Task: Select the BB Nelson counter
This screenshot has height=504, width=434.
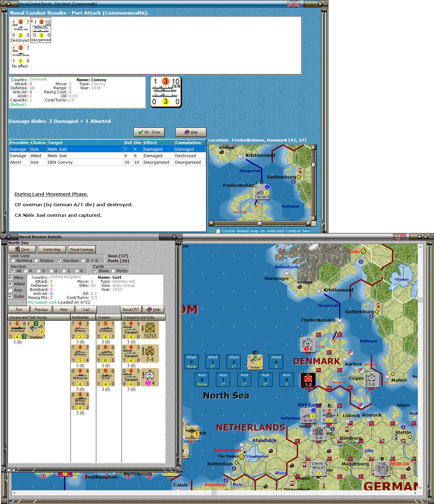Action: (80, 330)
